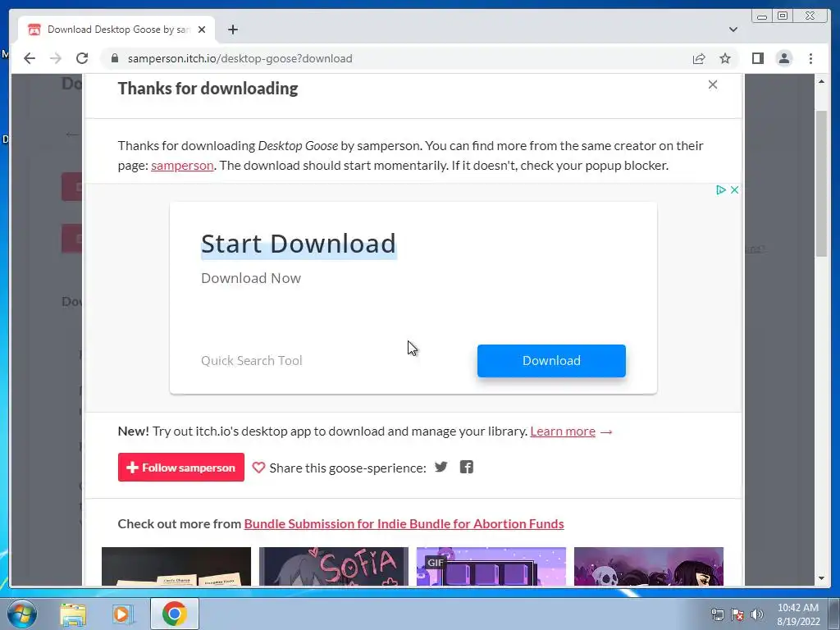The width and height of the screenshot is (840, 630).
Task: Click the Start Download ad headline
Action: click(299, 244)
